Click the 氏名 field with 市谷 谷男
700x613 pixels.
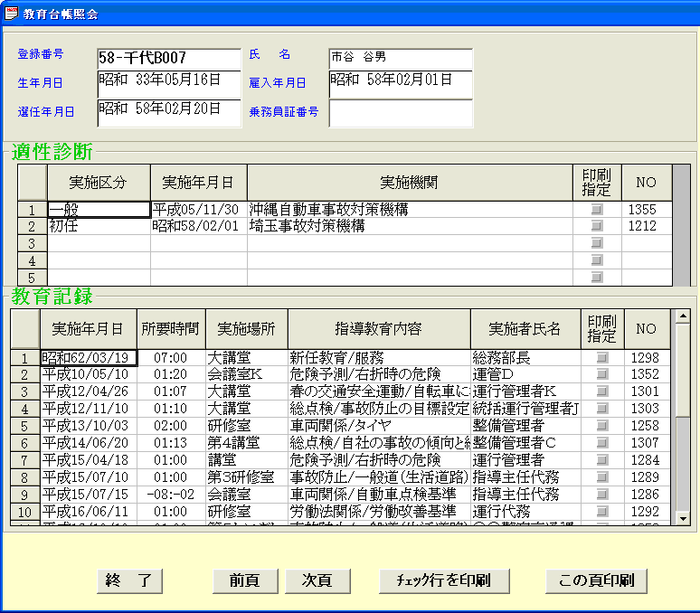tap(400, 57)
